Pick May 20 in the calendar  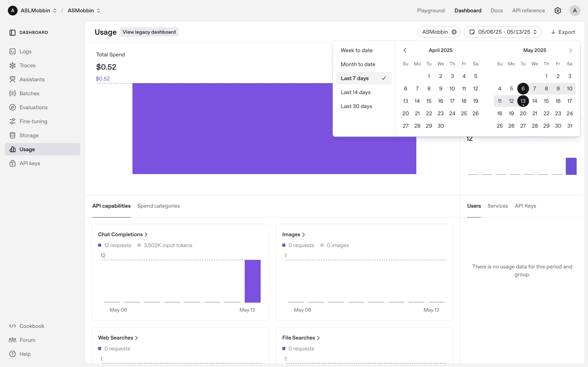[x=523, y=113]
